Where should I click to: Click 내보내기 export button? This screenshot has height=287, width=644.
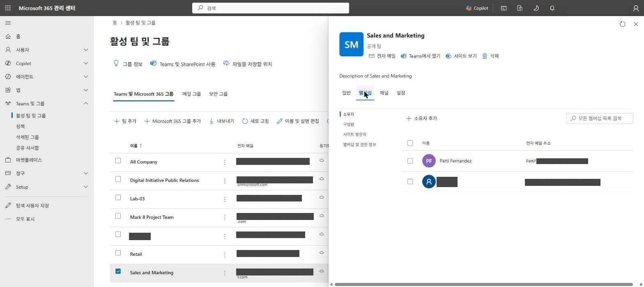221,121
